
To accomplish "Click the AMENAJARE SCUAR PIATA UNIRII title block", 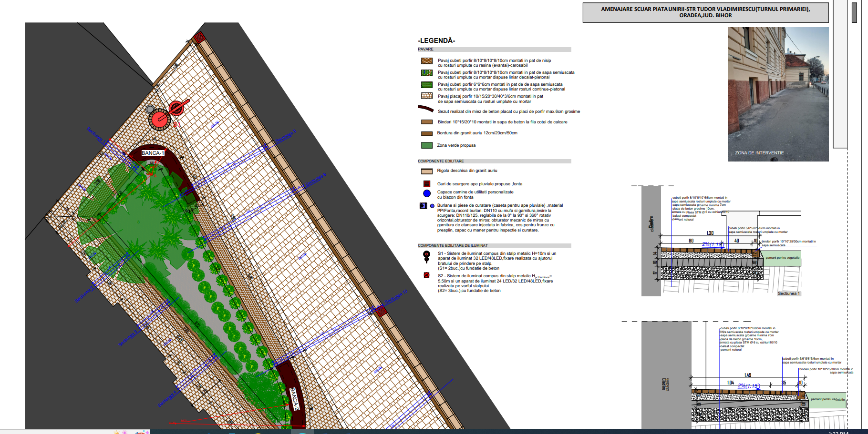I will point(705,12).
